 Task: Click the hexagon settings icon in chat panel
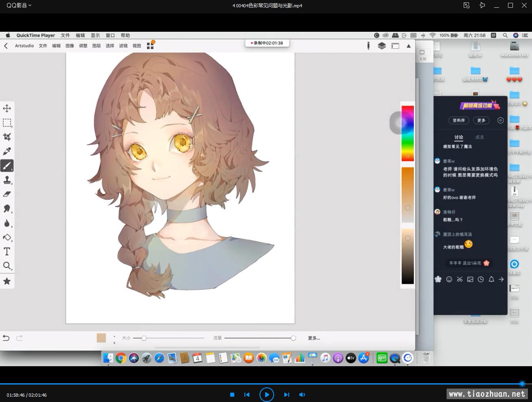pyautogui.click(x=501, y=120)
